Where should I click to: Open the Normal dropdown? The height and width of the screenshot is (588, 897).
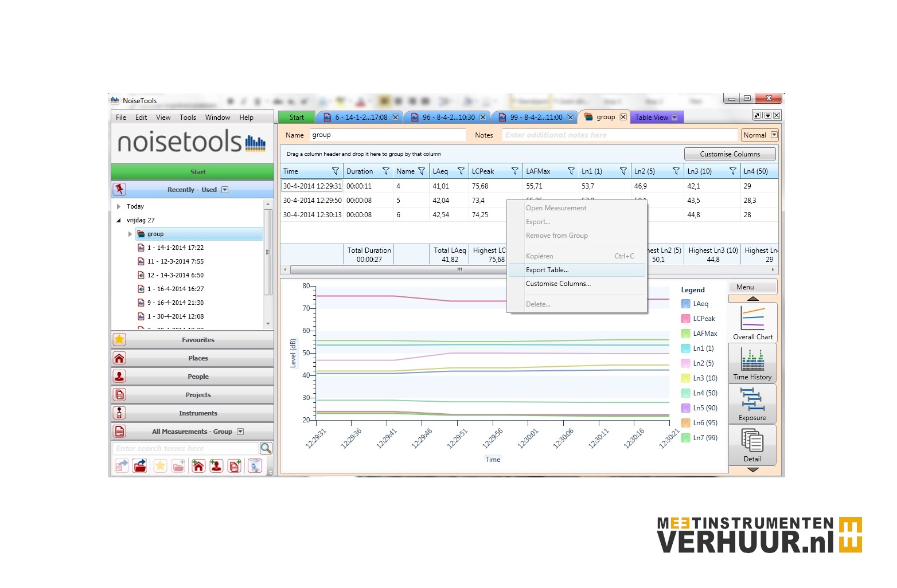pos(774,135)
